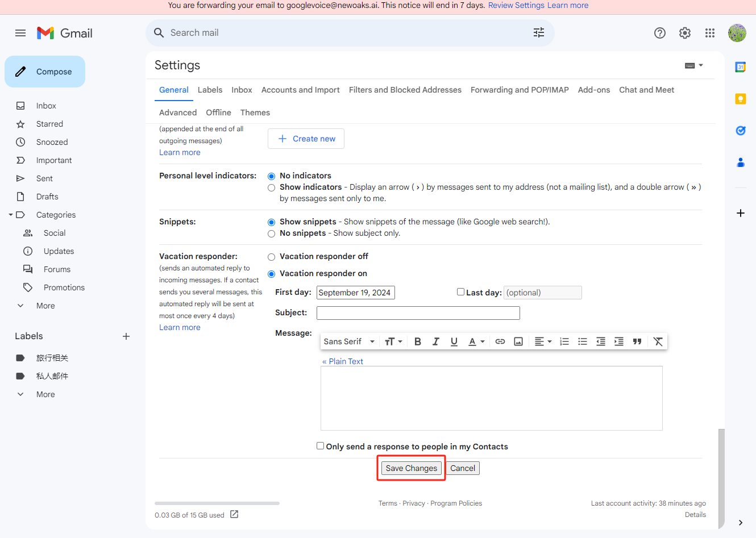The width and height of the screenshot is (756, 538).
Task: Open Google Keep in the side panel
Action: tap(740, 99)
